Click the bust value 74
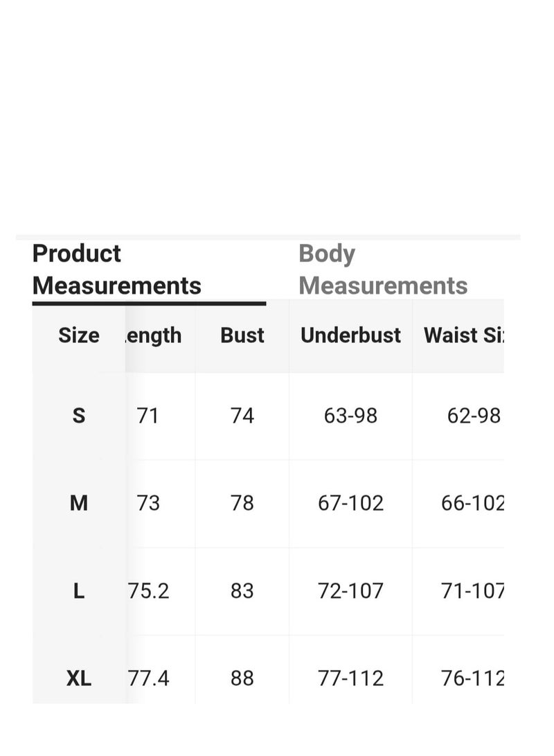The width and height of the screenshot is (554, 756). [x=242, y=416]
